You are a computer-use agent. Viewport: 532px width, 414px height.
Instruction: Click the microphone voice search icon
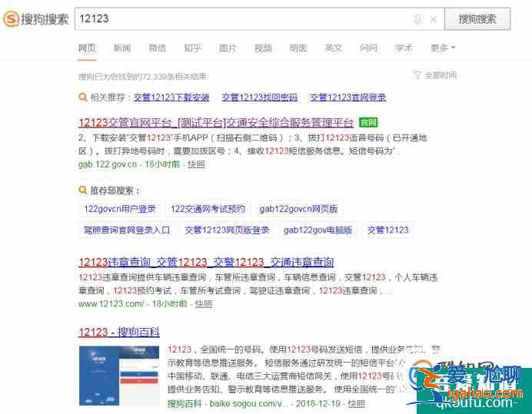[x=417, y=19]
